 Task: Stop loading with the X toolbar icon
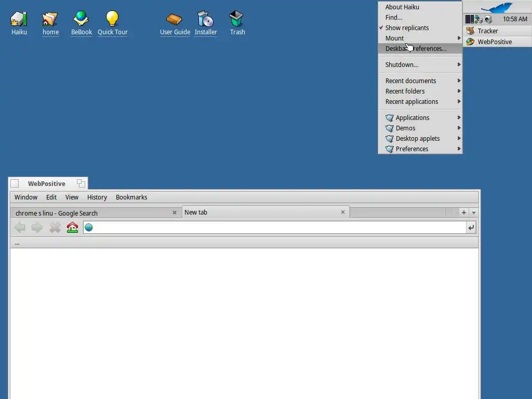point(55,228)
